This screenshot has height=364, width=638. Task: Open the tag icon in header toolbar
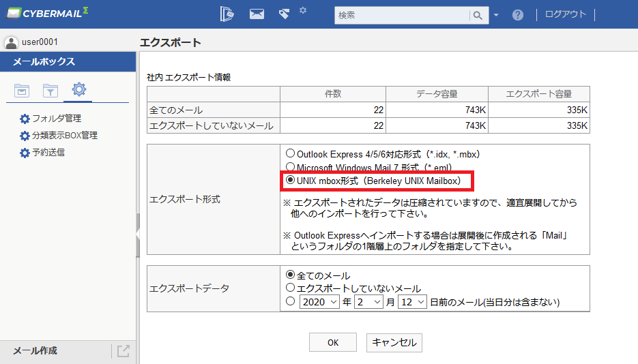click(284, 14)
